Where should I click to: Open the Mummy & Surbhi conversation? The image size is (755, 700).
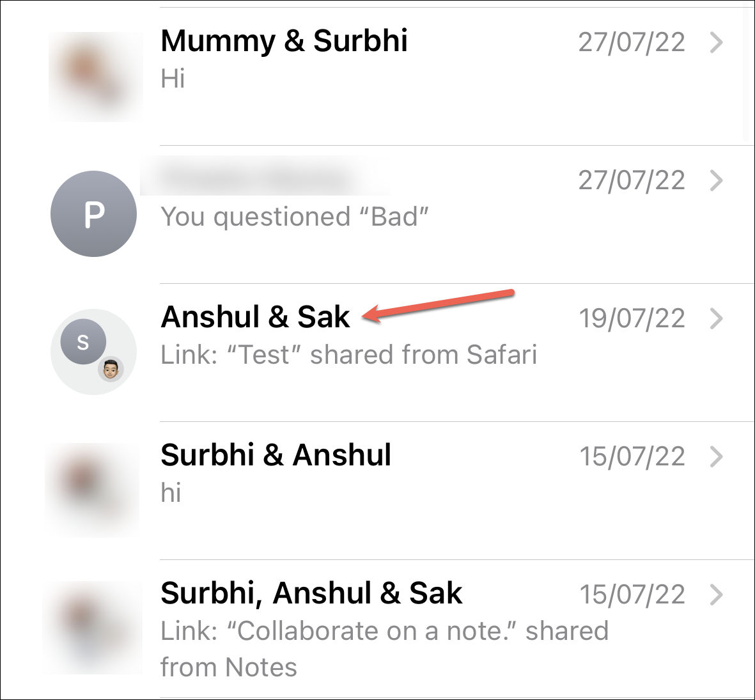coord(284,41)
